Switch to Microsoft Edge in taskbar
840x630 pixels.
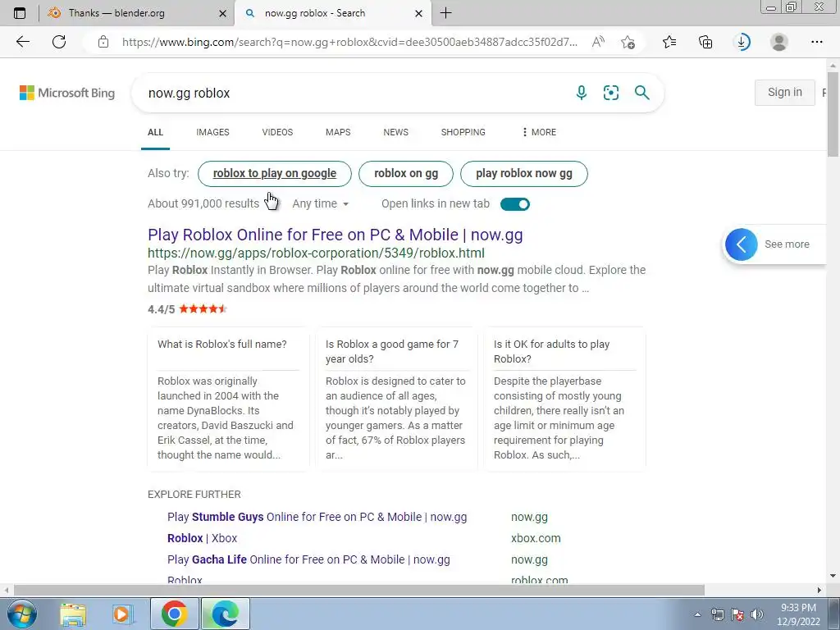pyautogui.click(x=226, y=614)
